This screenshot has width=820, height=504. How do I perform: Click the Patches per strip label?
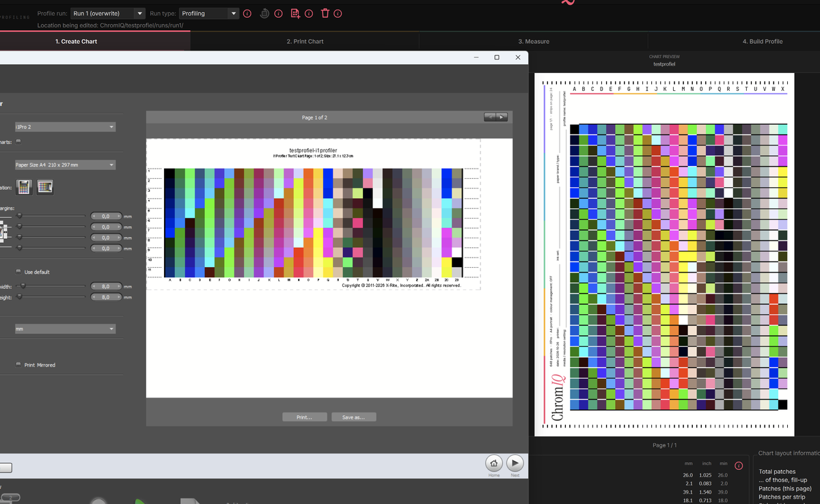click(x=782, y=496)
